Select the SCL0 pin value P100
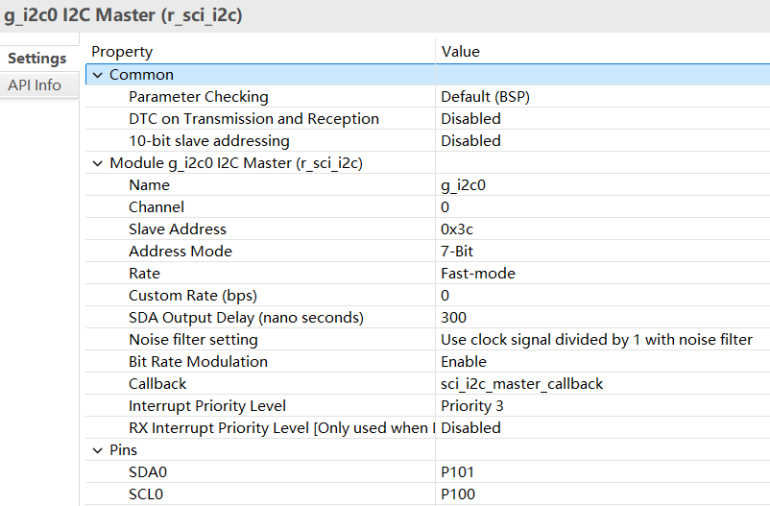 click(458, 495)
